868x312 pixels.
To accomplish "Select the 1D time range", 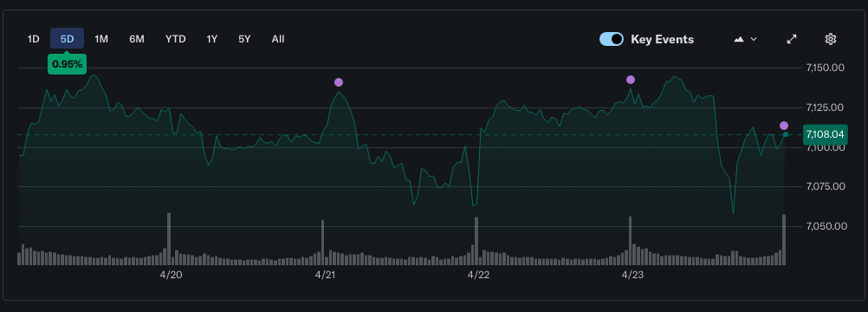I will coord(33,39).
